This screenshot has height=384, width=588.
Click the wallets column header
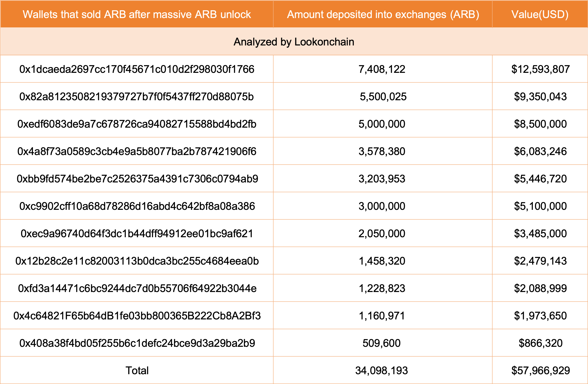[137, 14]
